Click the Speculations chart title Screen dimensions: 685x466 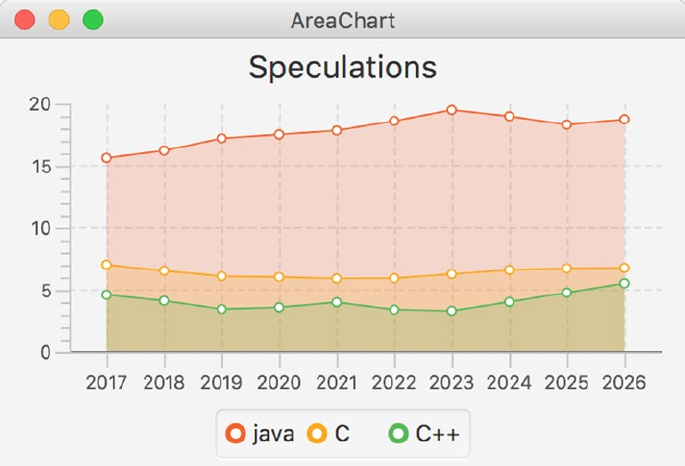(342, 67)
